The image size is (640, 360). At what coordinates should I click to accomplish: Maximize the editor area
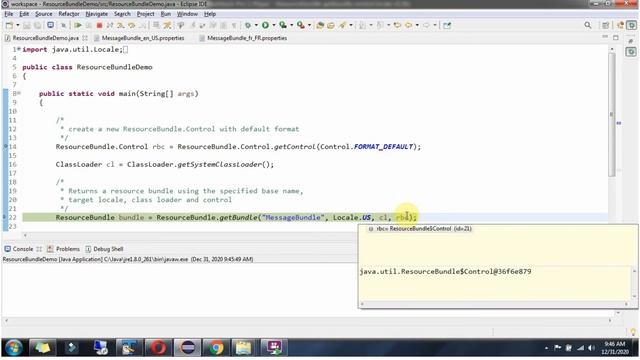pos(616,38)
